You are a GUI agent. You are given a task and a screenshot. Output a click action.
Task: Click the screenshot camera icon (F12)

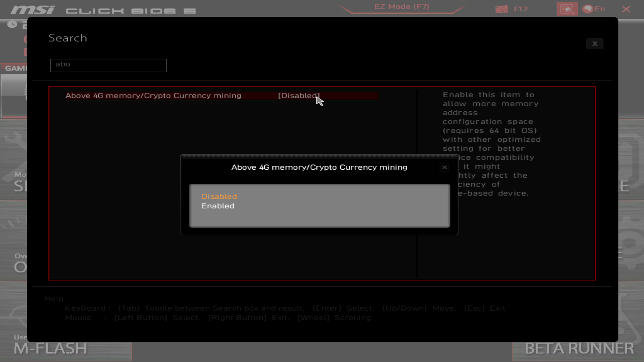point(501,9)
